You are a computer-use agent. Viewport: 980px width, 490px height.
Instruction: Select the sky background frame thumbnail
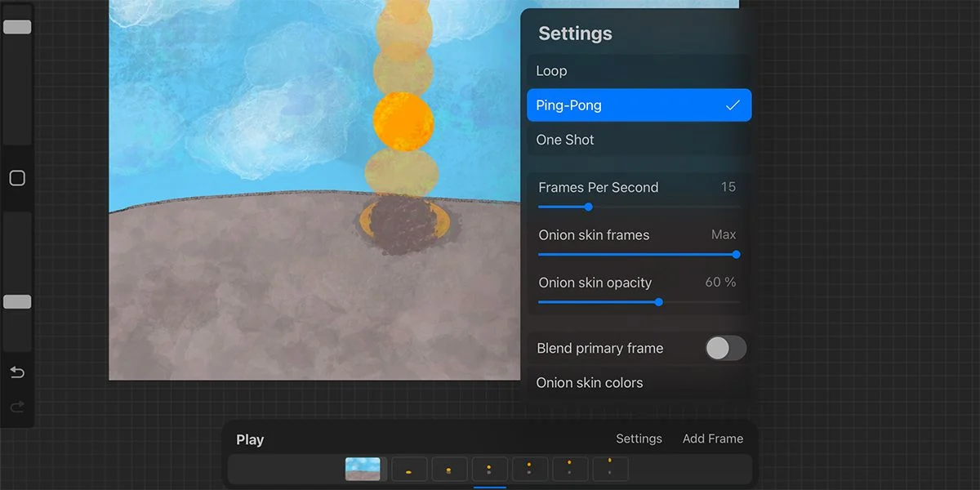(363, 469)
